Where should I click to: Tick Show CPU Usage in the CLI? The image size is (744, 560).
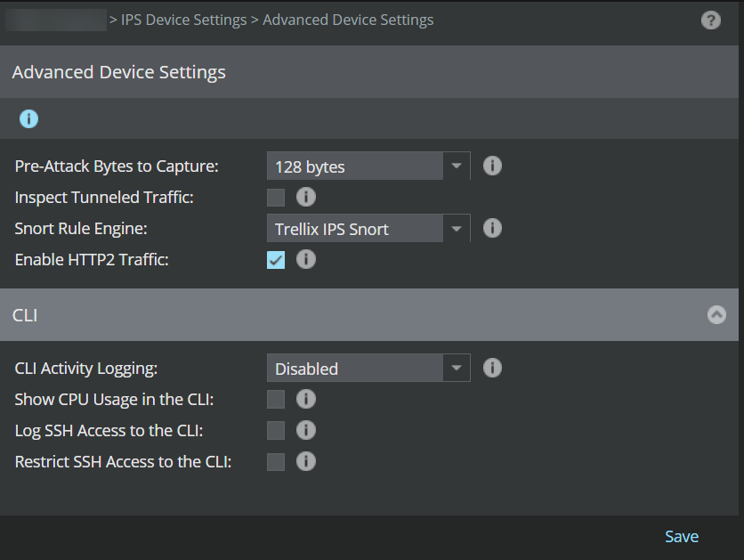coord(276,400)
